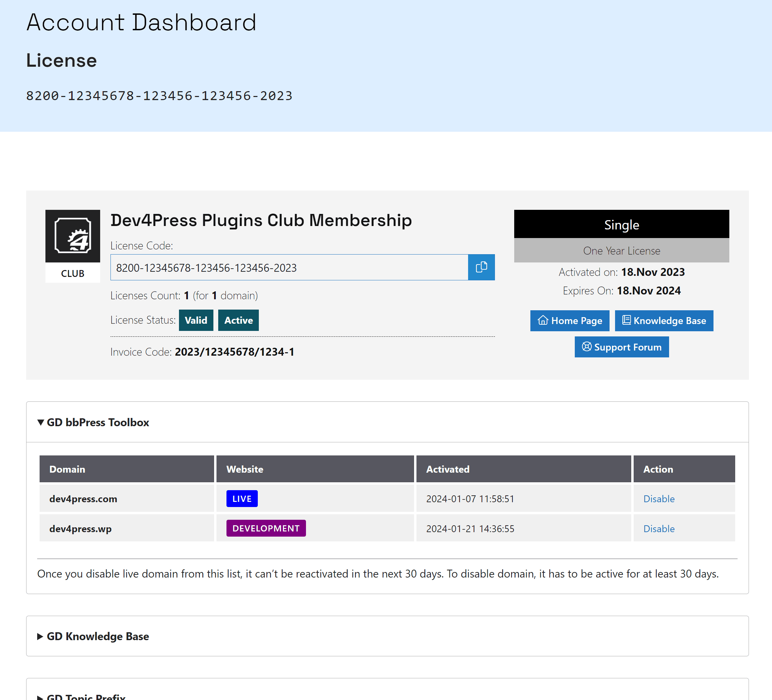Viewport: 772px width, 700px height.
Task: Click inside the License Code field
Action: click(x=289, y=268)
